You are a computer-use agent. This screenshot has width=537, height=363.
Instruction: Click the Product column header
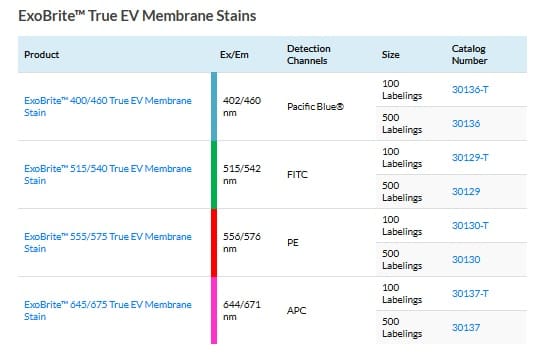(x=41, y=55)
